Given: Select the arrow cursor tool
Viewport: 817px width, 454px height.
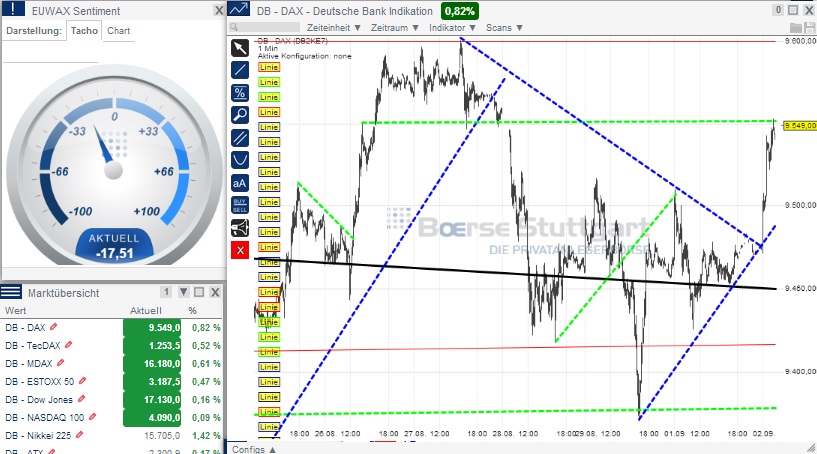Looking at the screenshot, I should [240, 48].
